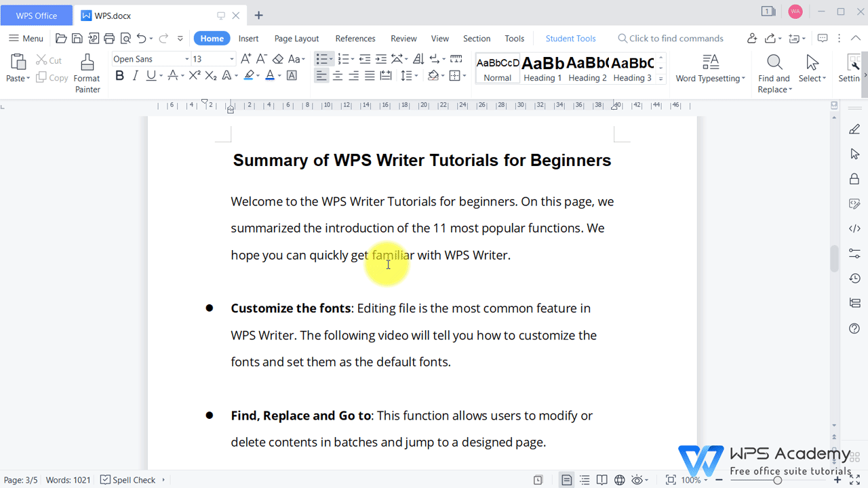Open the pen edit tool in right sidebar
Screen dimensions: 868x488
coord(854,129)
